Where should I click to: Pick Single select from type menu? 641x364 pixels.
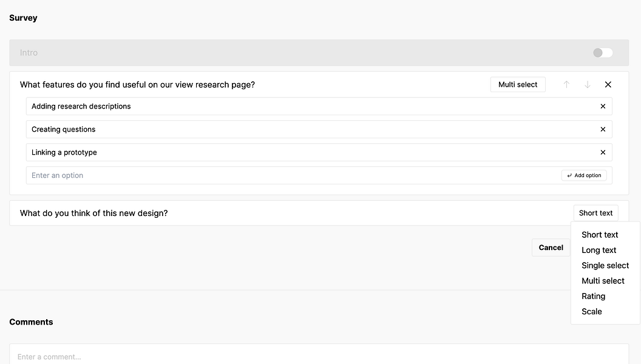[x=605, y=266]
